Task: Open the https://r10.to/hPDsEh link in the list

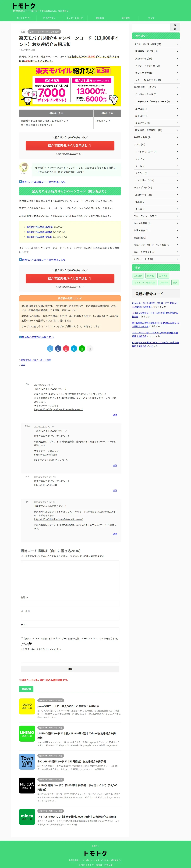Action: click(x=39, y=237)
